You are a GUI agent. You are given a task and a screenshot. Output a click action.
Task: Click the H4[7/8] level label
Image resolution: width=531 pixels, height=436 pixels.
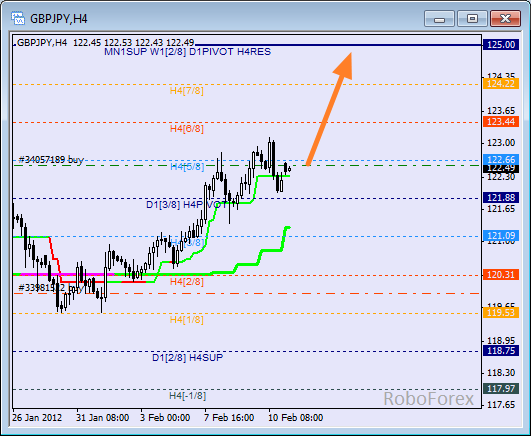click(x=187, y=91)
